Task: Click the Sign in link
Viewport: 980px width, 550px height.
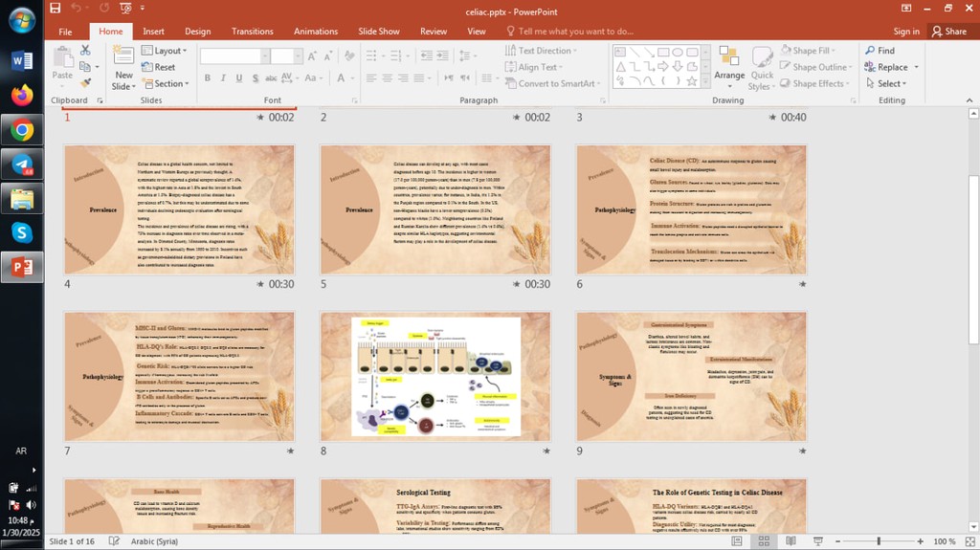Action: click(905, 32)
